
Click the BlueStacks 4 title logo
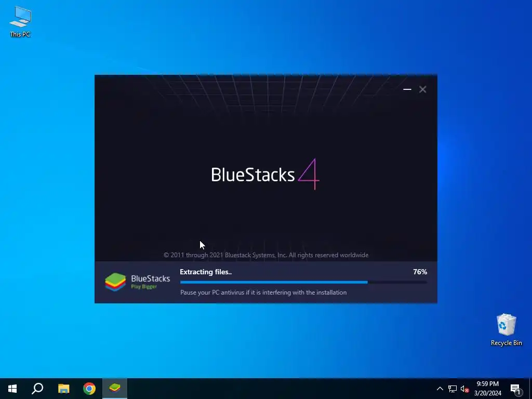[x=265, y=174]
